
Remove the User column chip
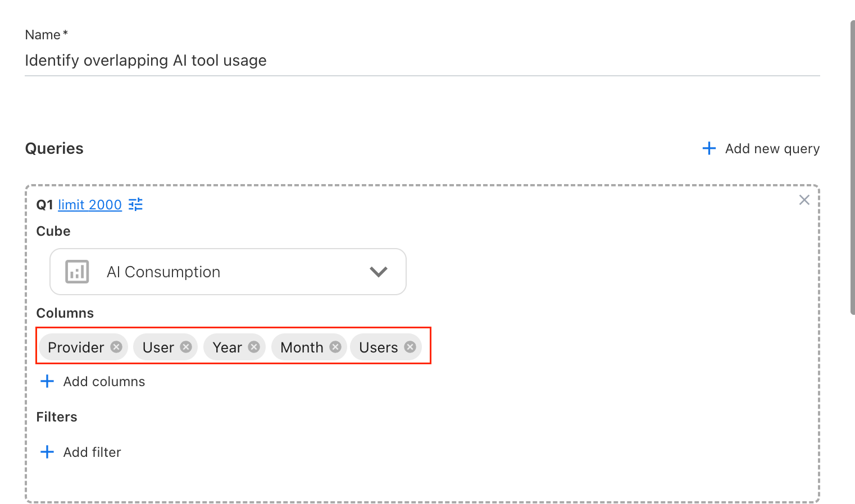pos(186,347)
